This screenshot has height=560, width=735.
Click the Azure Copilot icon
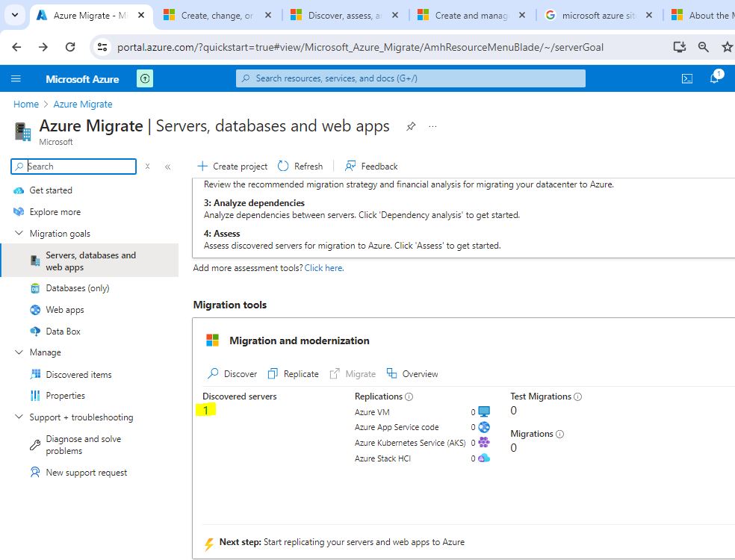(x=145, y=78)
